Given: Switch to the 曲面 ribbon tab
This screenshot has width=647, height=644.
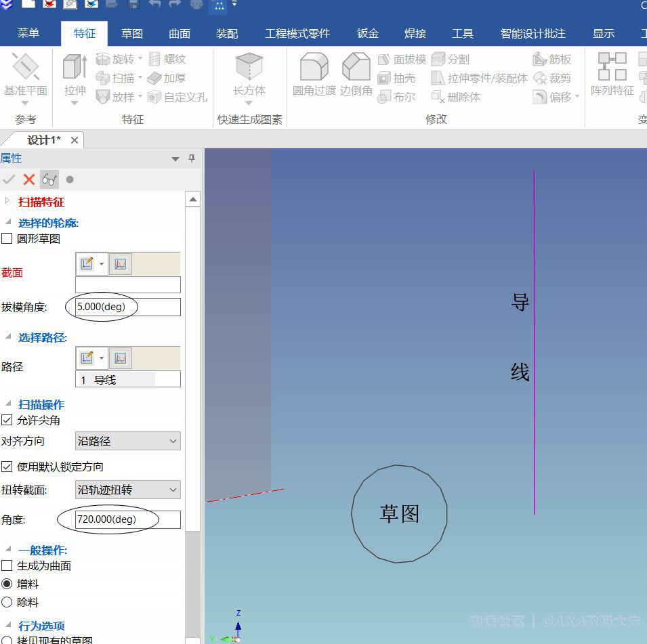Looking at the screenshot, I should click(x=180, y=33).
